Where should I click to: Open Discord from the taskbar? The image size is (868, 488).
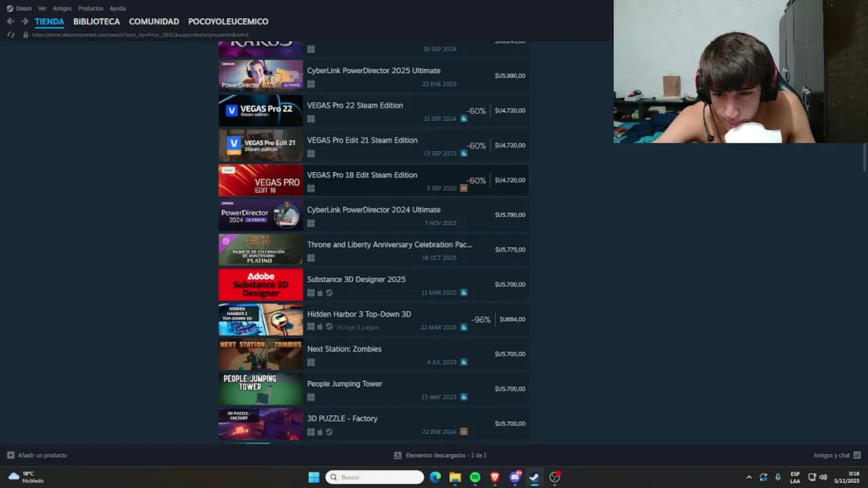pyautogui.click(x=515, y=477)
